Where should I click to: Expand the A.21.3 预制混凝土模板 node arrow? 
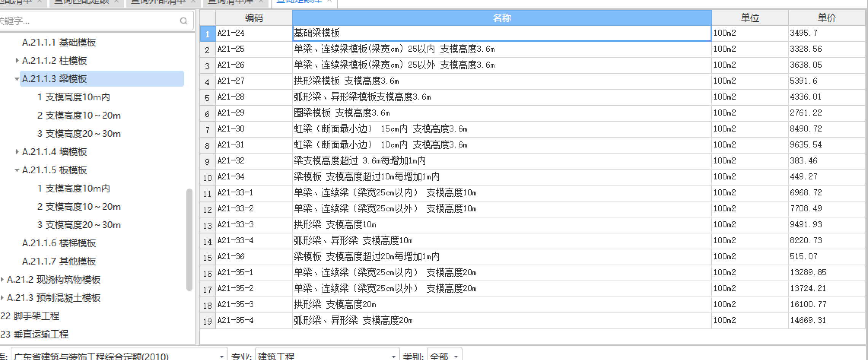coord(2,298)
